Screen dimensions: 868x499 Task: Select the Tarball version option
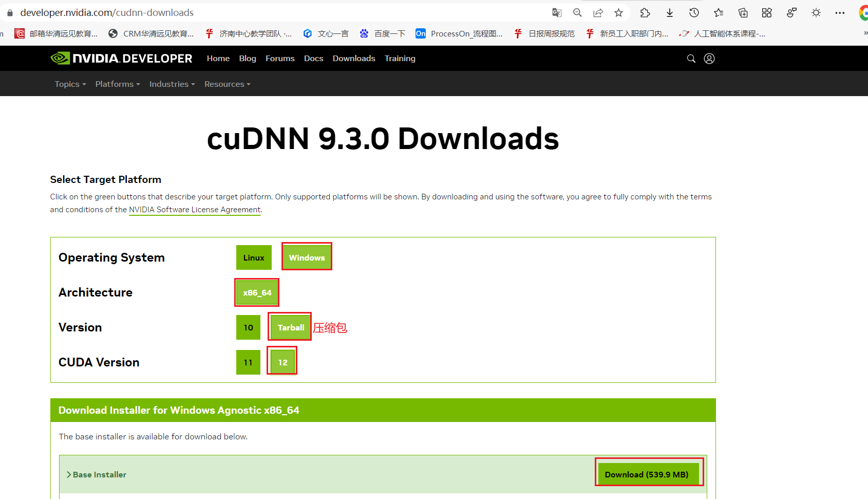pos(291,327)
